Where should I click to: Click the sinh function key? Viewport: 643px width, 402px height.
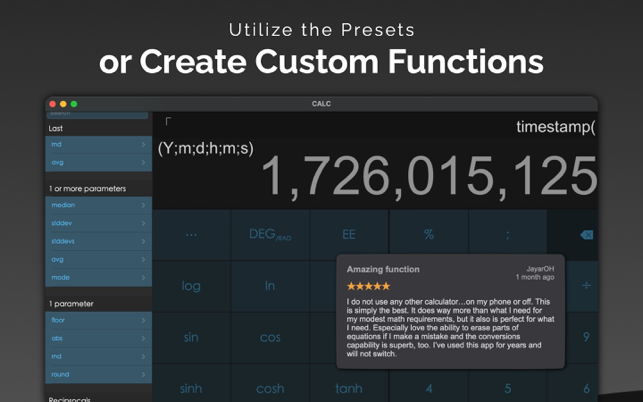point(192,388)
